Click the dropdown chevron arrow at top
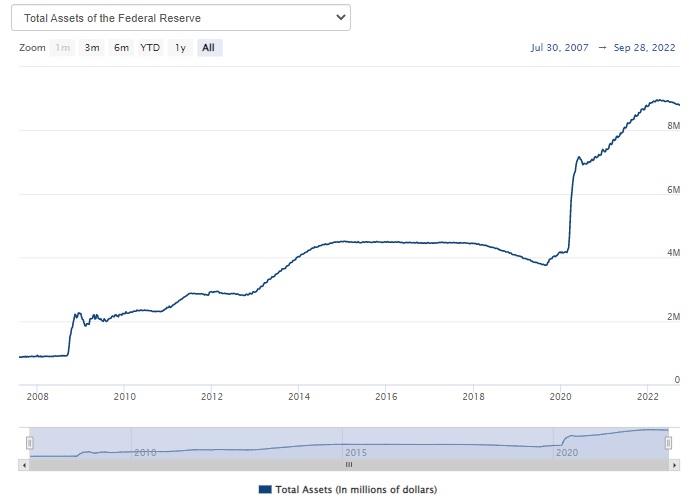693x504 pixels. point(340,18)
